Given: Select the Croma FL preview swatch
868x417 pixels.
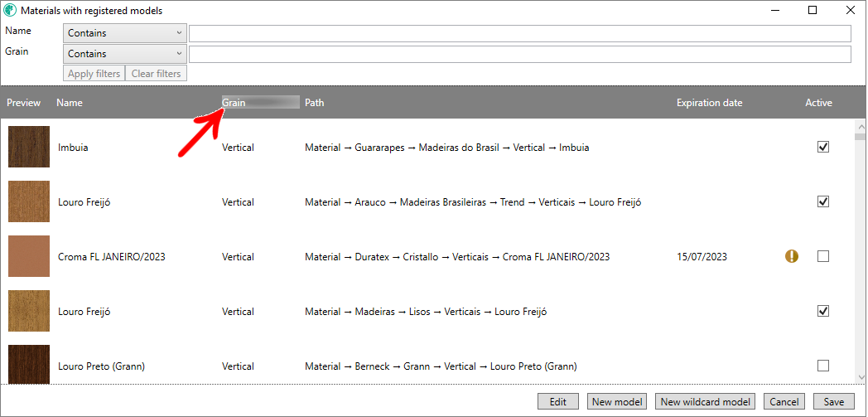Looking at the screenshot, I should [29, 256].
